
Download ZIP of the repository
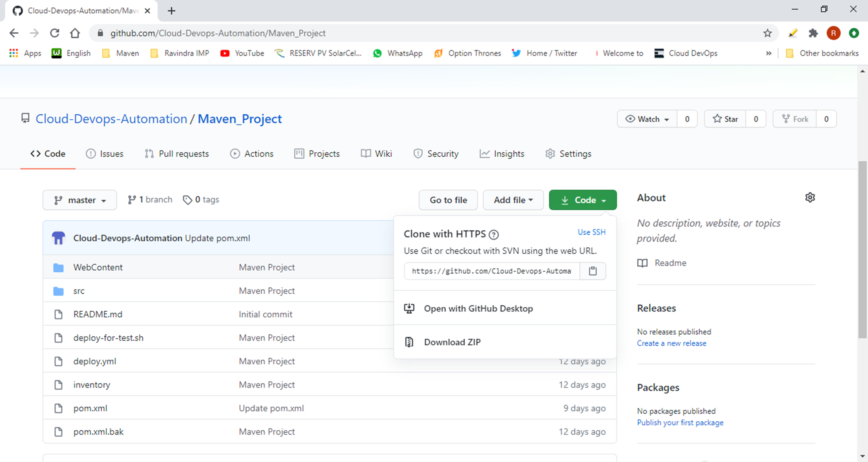[x=452, y=342]
